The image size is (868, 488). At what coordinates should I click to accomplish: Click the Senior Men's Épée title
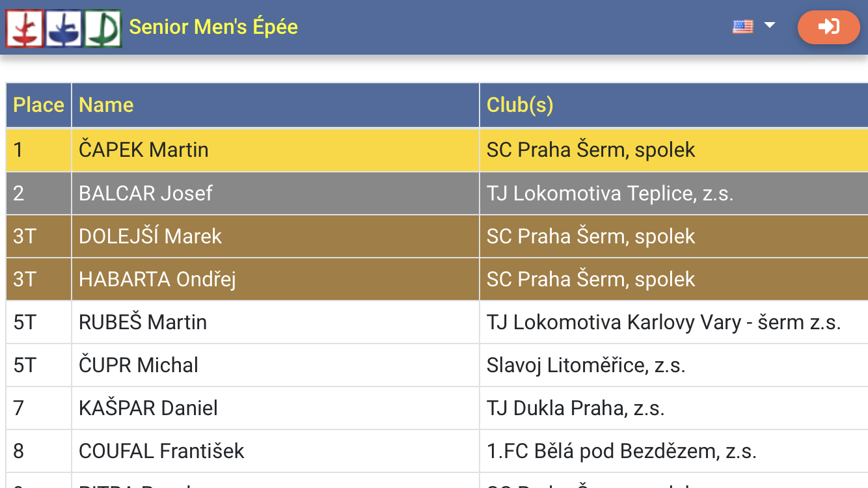[213, 27]
